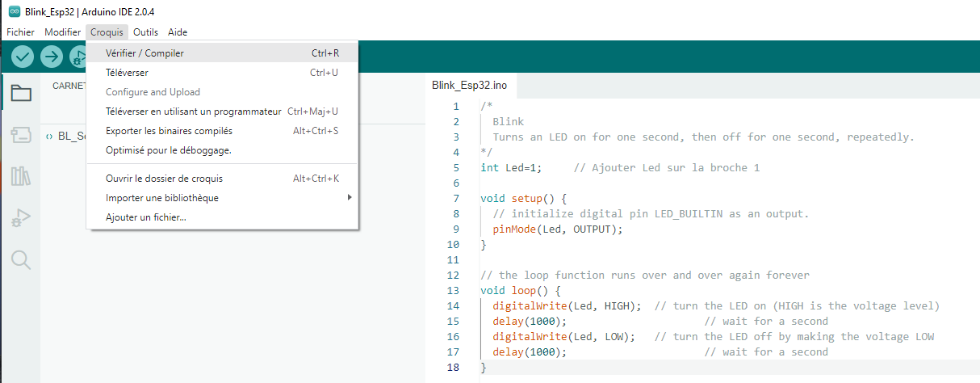This screenshot has height=383, width=980.
Task: Select the Blink_Esp32.ino editor tab
Action: 470,85
